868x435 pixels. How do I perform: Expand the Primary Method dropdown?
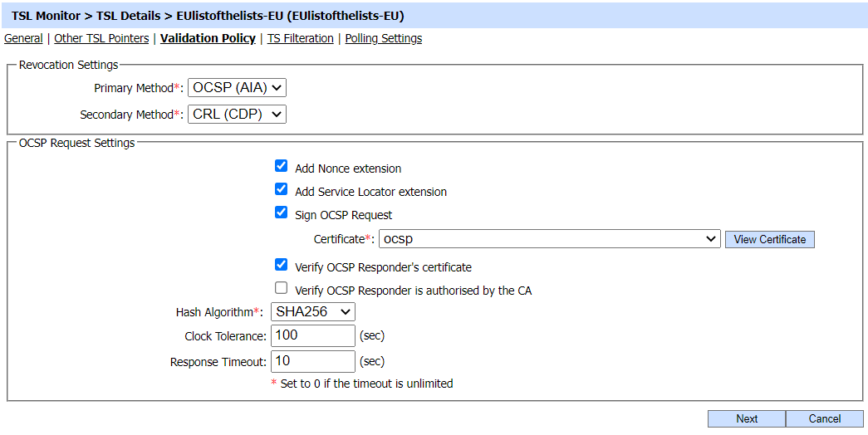(x=237, y=88)
